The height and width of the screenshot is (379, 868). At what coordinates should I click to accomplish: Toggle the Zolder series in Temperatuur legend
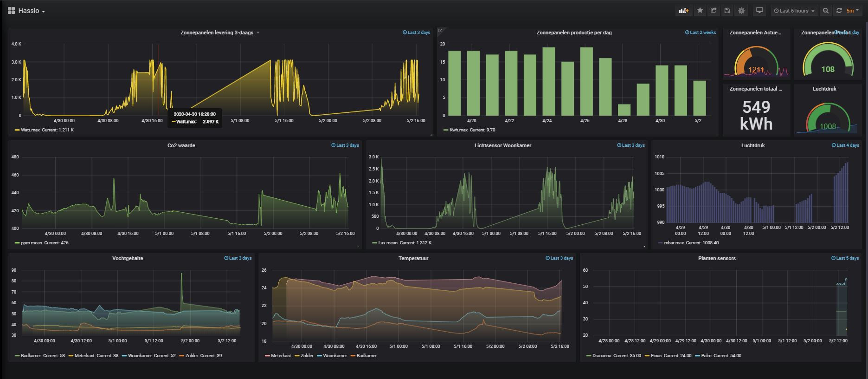click(307, 356)
